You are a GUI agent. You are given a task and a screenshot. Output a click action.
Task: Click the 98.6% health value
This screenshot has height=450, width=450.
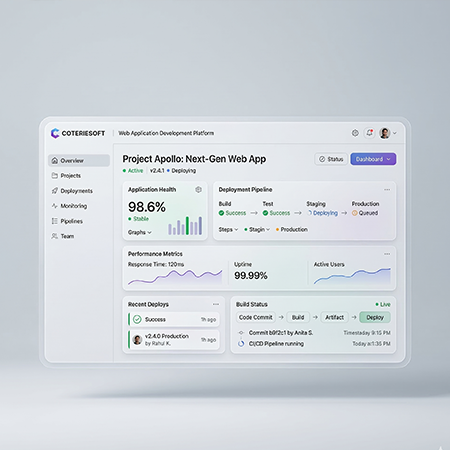click(x=147, y=207)
